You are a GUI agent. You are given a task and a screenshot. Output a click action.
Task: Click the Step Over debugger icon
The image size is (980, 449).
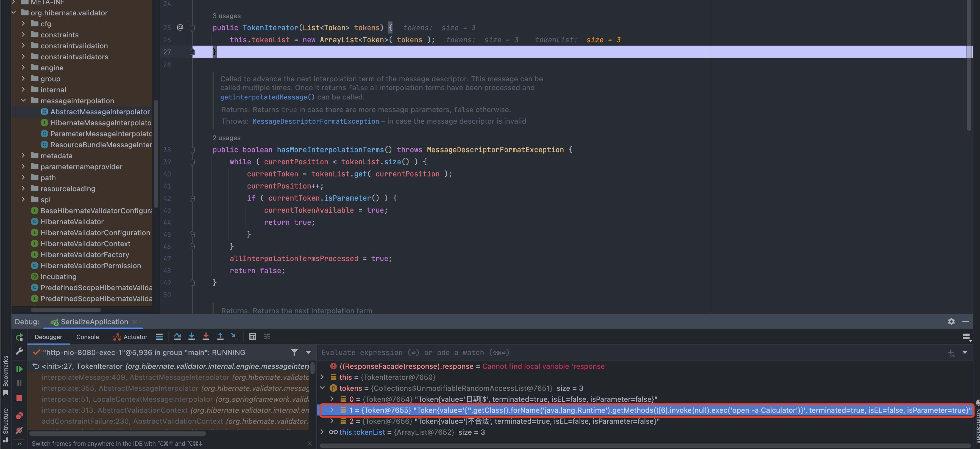point(177,336)
